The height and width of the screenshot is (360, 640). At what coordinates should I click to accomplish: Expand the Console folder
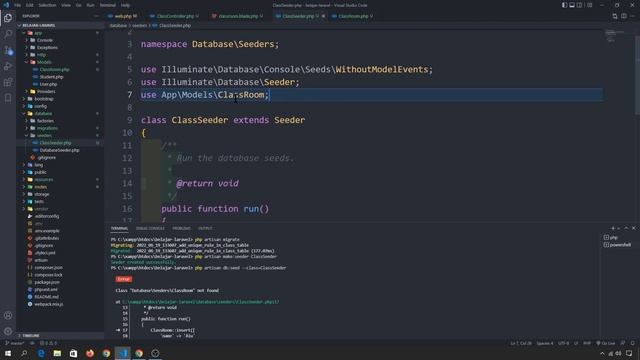tap(44, 40)
